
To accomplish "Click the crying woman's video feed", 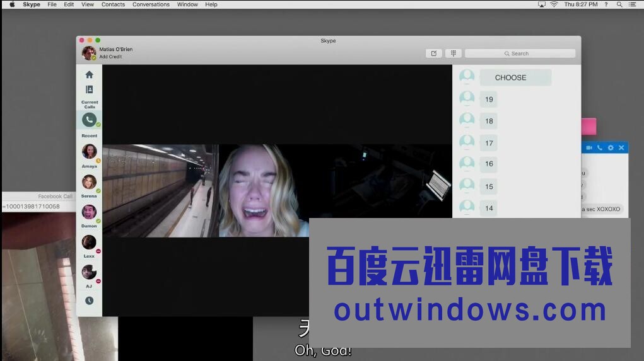I will (x=264, y=191).
